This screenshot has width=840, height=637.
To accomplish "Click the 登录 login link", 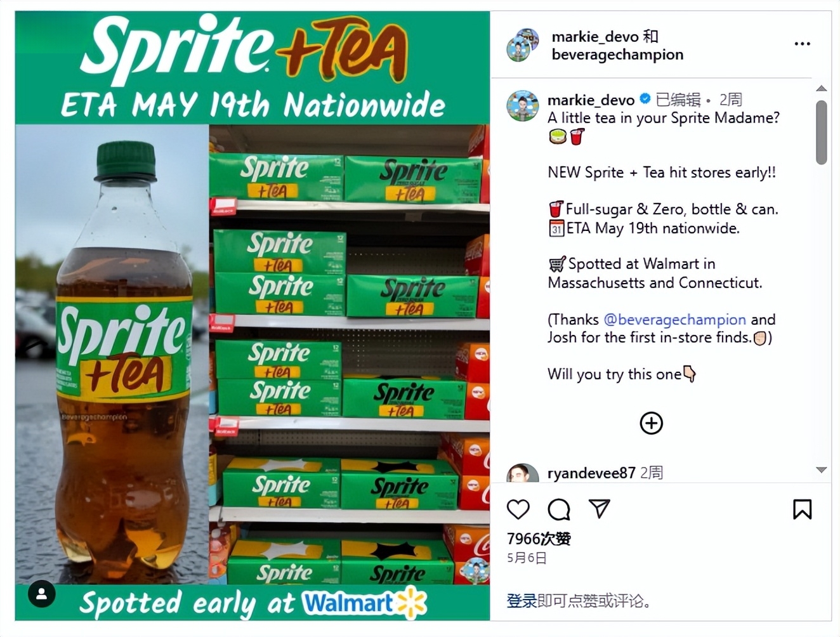I will pyautogui.click(x=522, y=601).
